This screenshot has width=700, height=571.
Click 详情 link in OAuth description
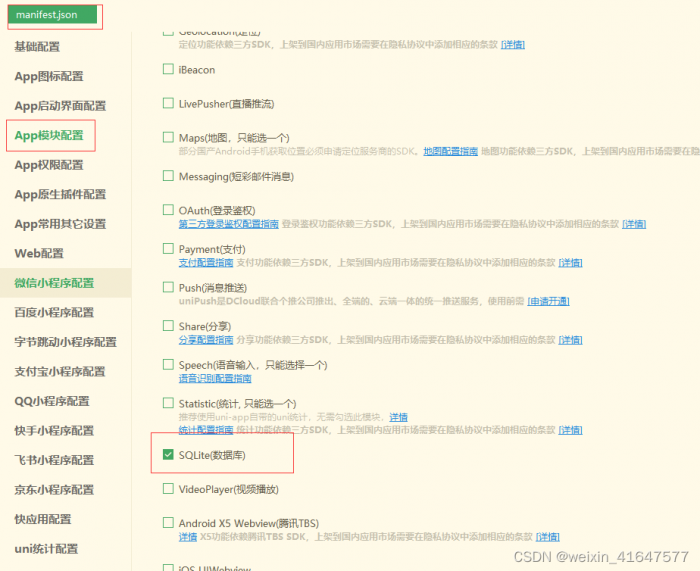(634, 224)
